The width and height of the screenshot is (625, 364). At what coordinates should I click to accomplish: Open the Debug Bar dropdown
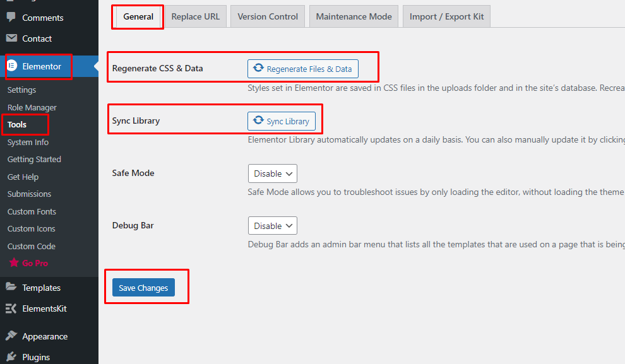273,226
